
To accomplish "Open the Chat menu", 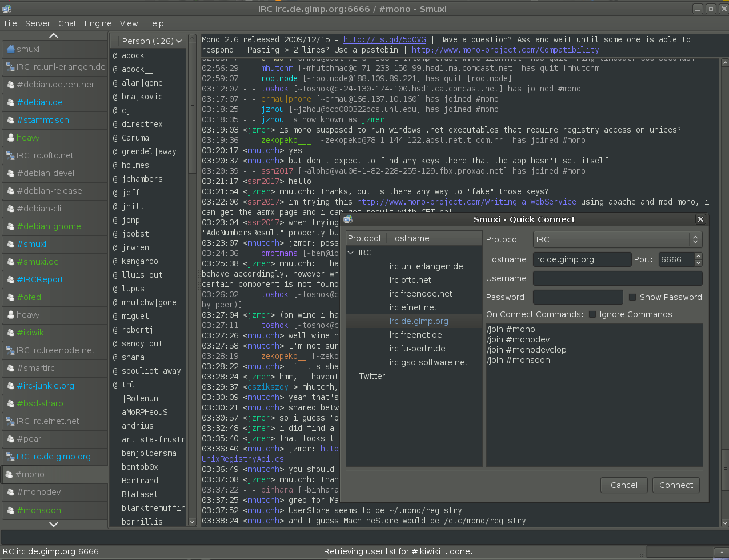I will pyautogui.click(x=67, y=23).
